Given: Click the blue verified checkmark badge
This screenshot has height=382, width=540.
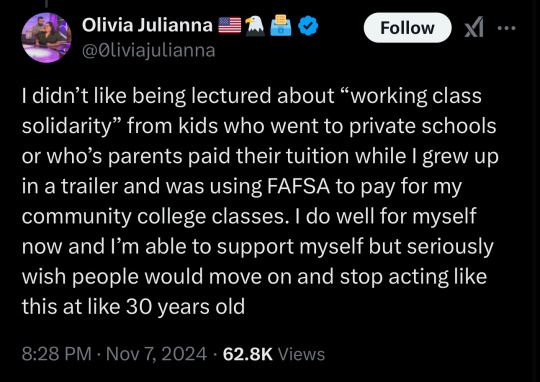Looking at the screenshot, I should pos(308,25).
